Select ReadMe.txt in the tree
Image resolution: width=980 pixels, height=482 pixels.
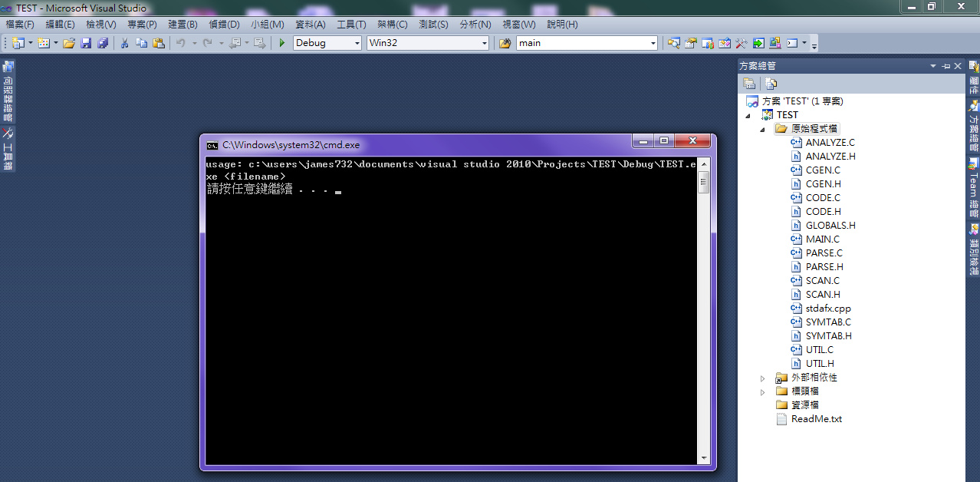[816, 419]
